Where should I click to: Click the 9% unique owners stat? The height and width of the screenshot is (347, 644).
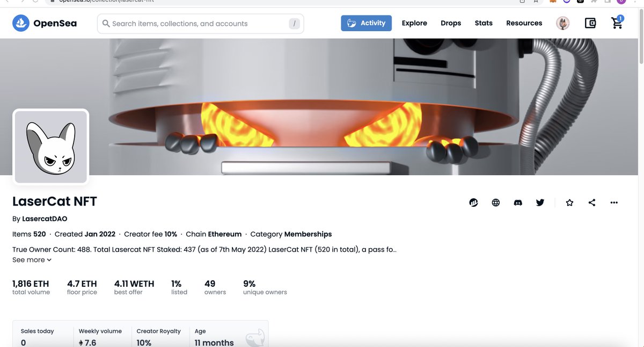[265, 287]
